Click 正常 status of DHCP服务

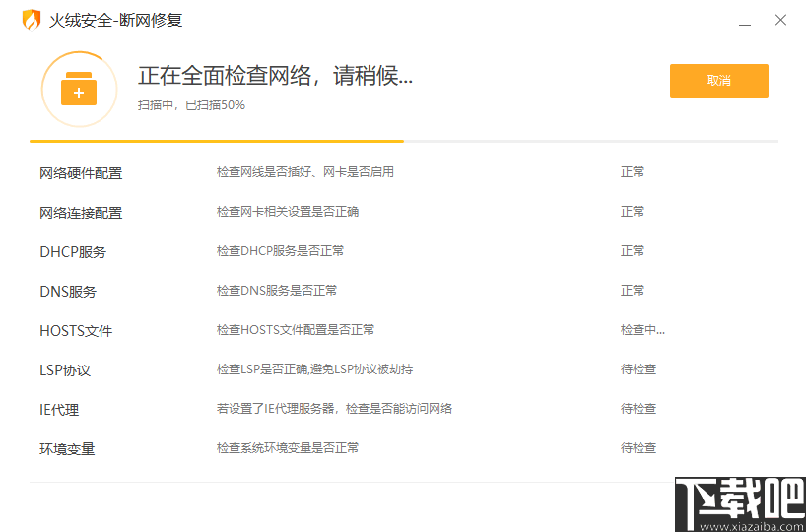point(633,251)
